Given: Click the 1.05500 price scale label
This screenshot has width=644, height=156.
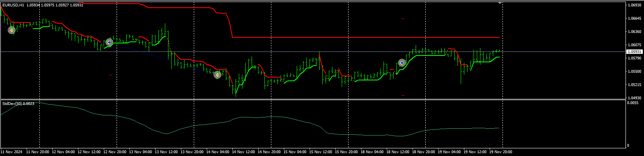Looking at the screenshot, I should (634, 72).
